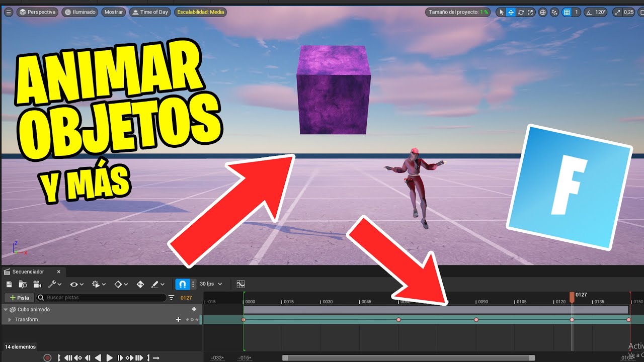Screen dimensions: 644x362
Task: Add a keyframe on the Transform row
Action: [192, 320]
